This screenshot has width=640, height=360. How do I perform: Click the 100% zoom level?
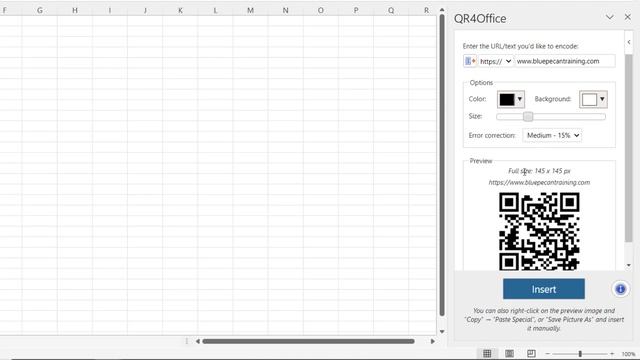(629, 354)
